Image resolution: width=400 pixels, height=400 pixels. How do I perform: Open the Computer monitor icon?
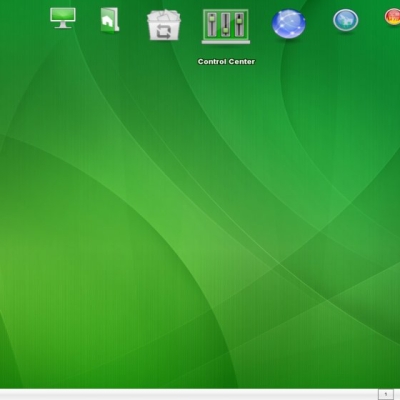[x=63, y=18]
